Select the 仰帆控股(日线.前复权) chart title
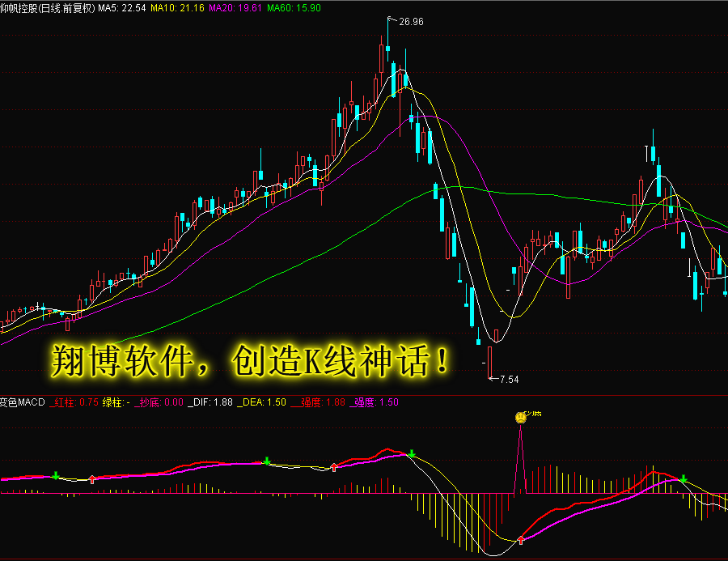Screen dimensions: 728x561 pyautogui.click(x=48, y=8)
